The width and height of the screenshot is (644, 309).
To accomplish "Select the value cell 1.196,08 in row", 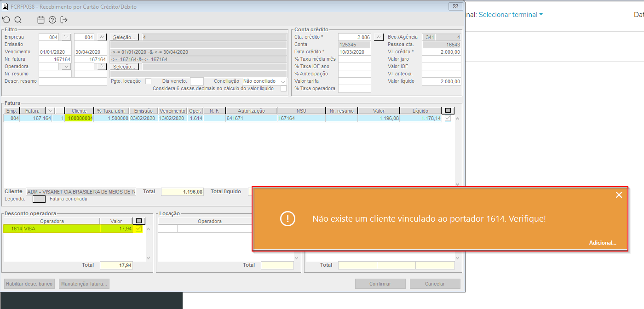I will point(379,119).
